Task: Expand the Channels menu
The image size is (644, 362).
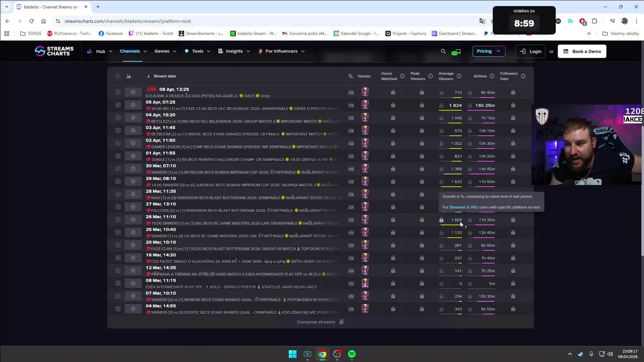Action: coord(133,51)
